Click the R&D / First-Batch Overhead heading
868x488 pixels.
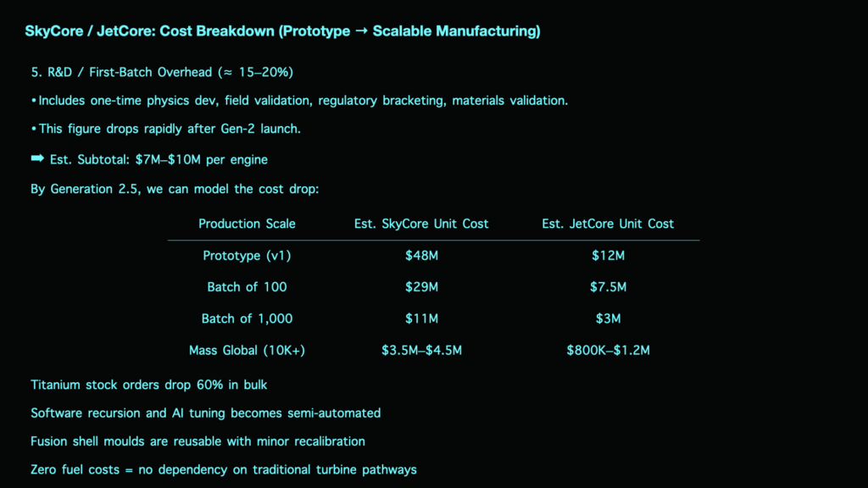[x=162, y=72]
